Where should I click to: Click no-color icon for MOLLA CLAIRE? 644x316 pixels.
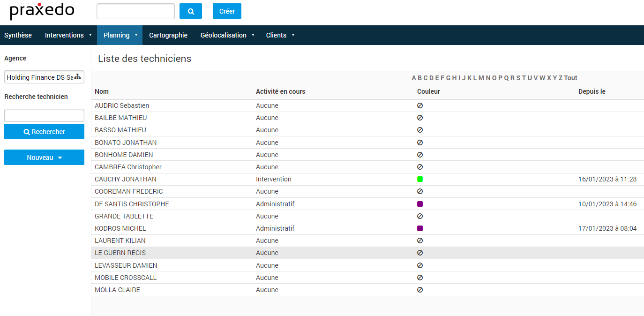[420, 290]
